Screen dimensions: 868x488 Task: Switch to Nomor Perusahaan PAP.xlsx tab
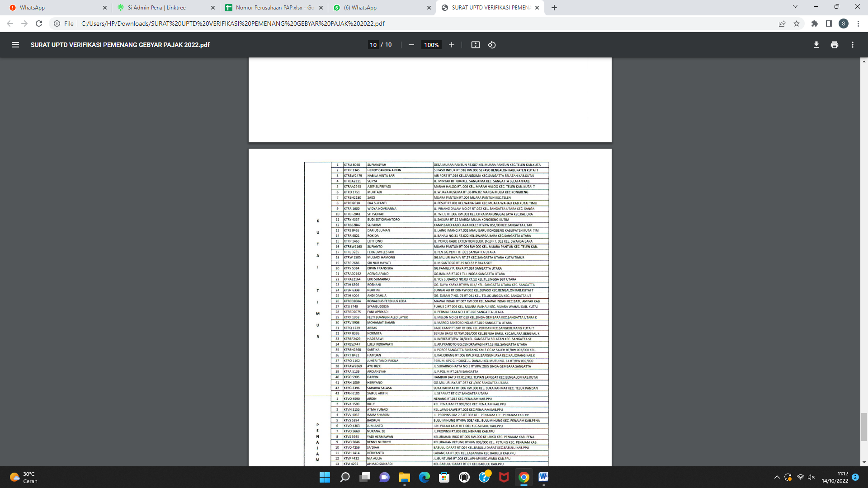(271, 8)
